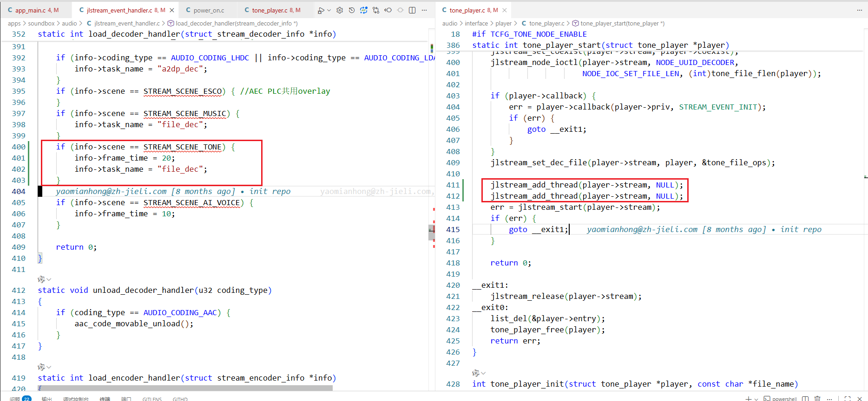This screenshot has height=401, width=868.
Task: Click tone_player_start symbol in right breadcrumb
Action: (x=618, y=23)
